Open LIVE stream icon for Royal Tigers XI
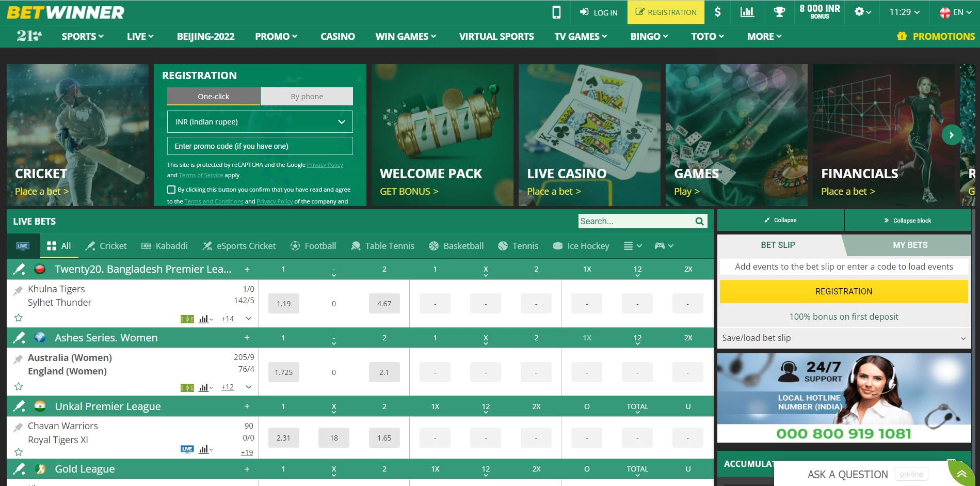 187,449
